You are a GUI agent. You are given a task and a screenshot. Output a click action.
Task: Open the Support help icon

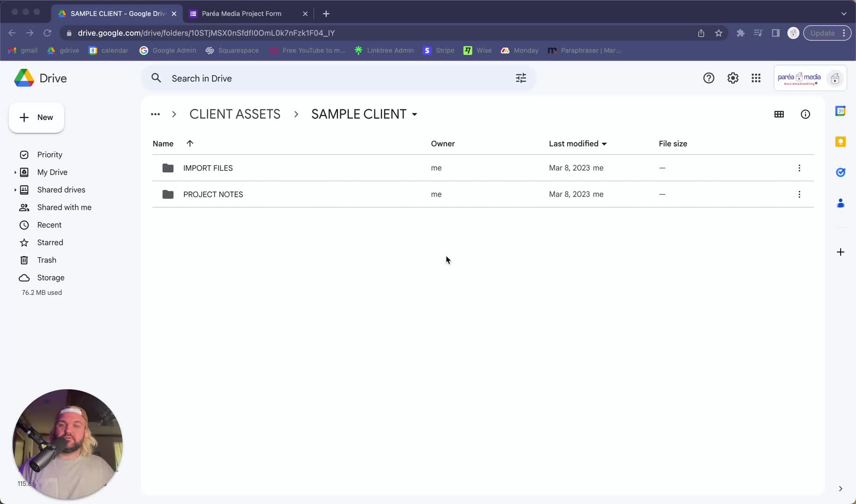[709, 78]
